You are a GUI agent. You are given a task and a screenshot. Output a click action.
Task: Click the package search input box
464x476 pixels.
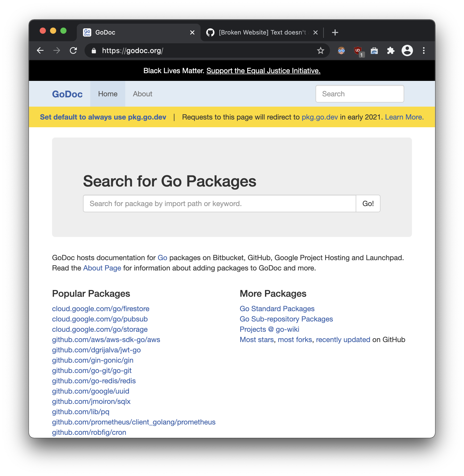click(x=219, y=203)
